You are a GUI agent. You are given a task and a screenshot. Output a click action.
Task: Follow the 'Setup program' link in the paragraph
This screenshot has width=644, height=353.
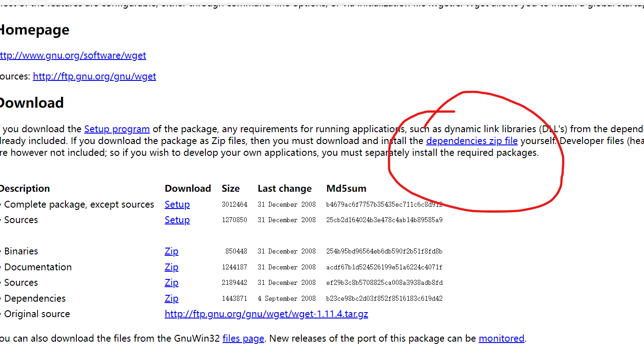117,129
